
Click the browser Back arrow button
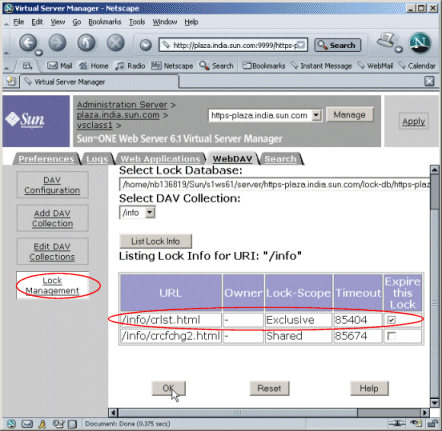coord(28,43)
